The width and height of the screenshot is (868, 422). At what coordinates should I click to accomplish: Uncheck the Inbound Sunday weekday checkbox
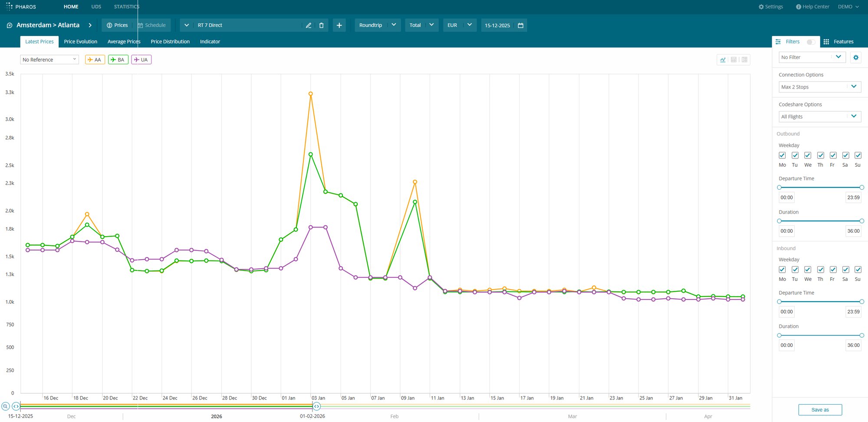pos(858,270)
